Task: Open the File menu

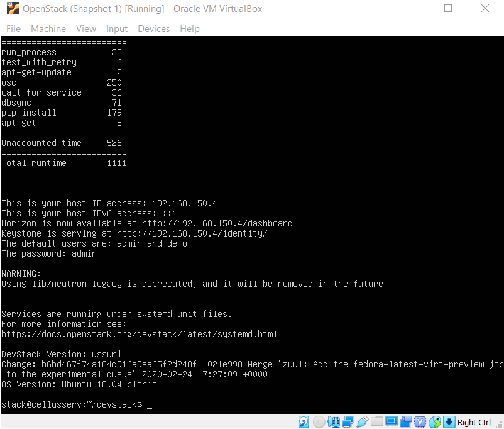Action: point(13,29)
